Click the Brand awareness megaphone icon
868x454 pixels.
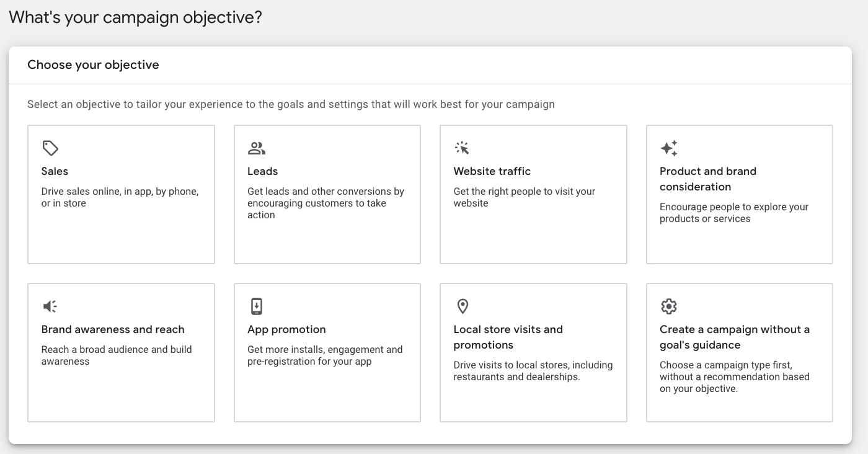click(x=50, y=306)
